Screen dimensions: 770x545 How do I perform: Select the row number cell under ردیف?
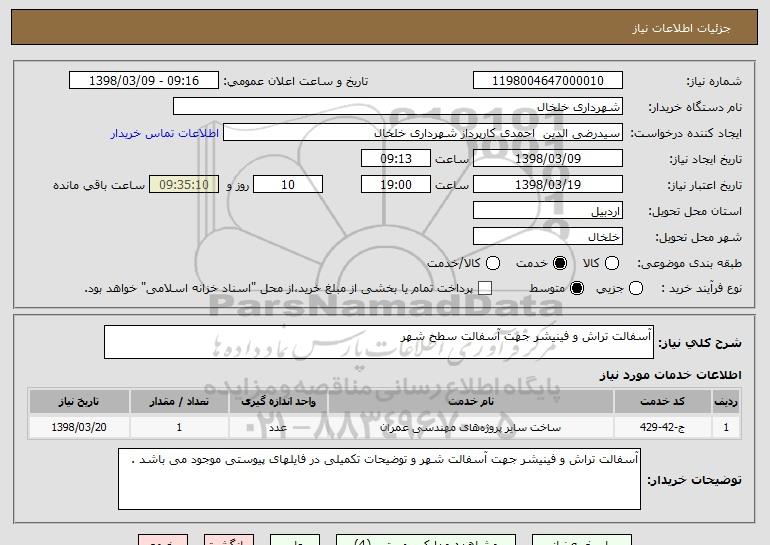point(726,427)
